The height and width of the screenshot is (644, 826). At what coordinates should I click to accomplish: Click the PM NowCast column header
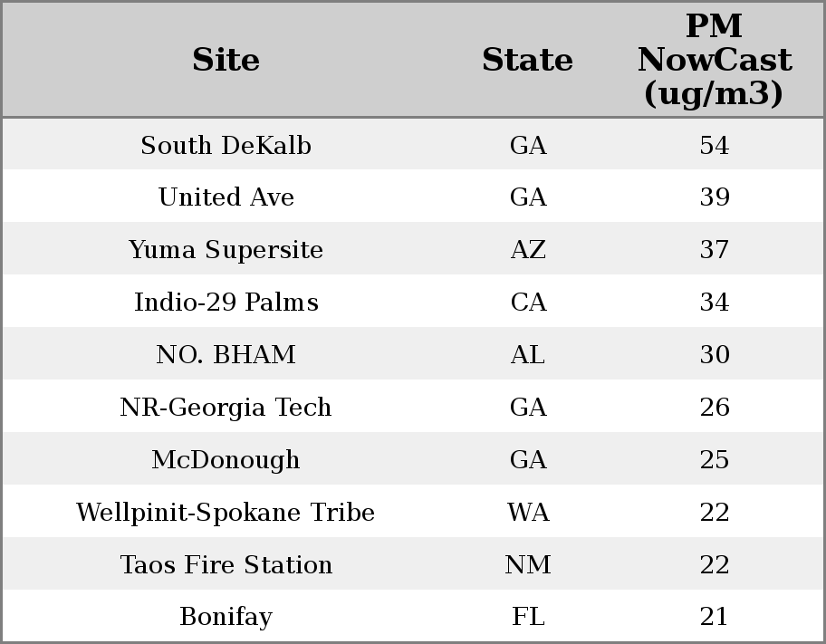pos(714,60)
